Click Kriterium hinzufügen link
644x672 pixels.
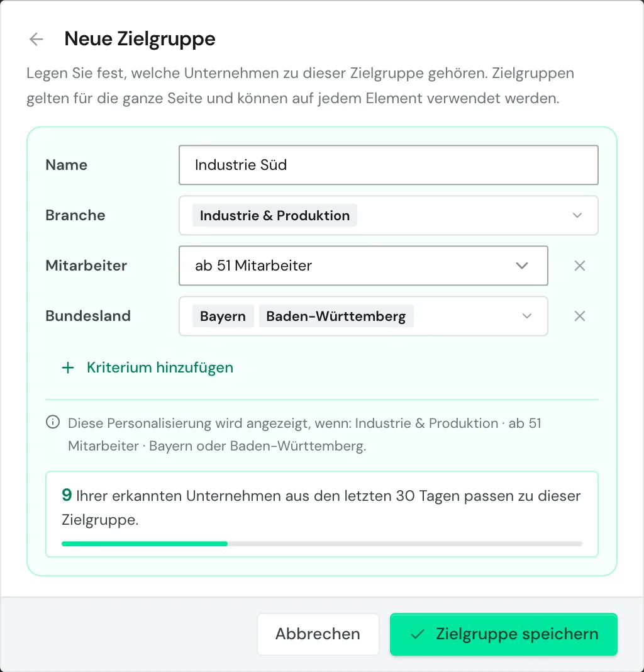(160, 367)
